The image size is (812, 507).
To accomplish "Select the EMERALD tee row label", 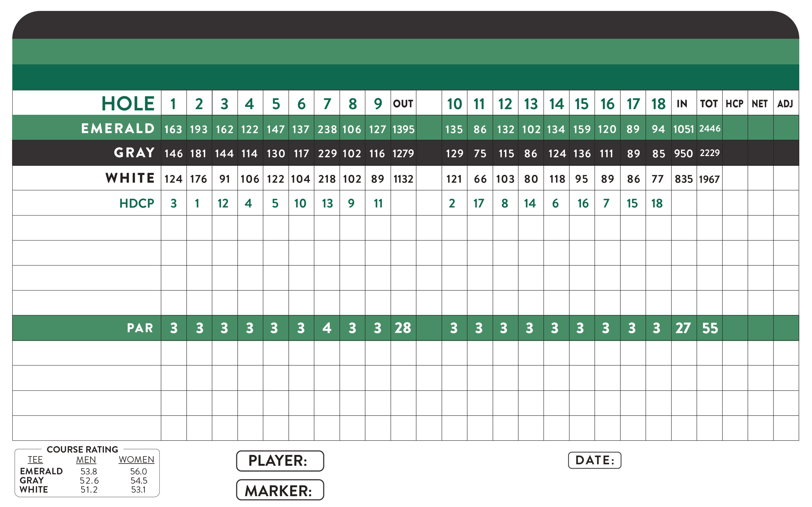I will (x=118, y=128).
